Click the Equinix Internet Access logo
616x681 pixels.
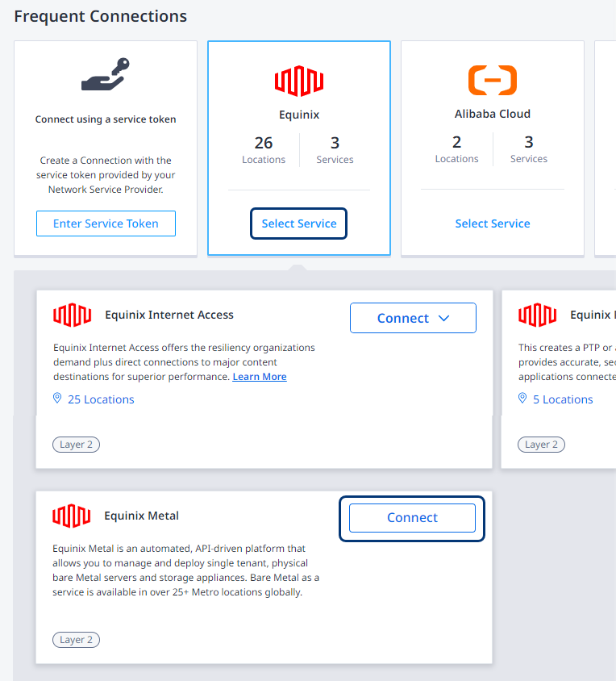(72, 315)
